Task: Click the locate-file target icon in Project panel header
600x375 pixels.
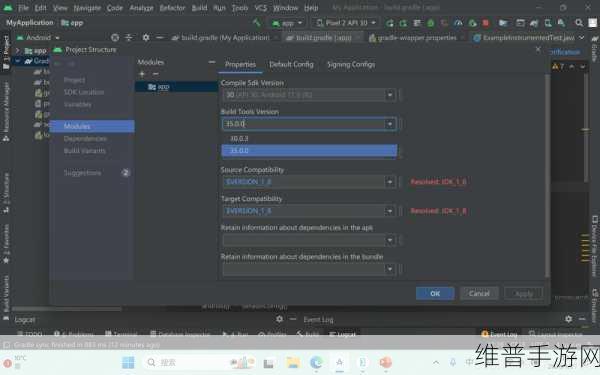Action: click(x=115, y=38)
